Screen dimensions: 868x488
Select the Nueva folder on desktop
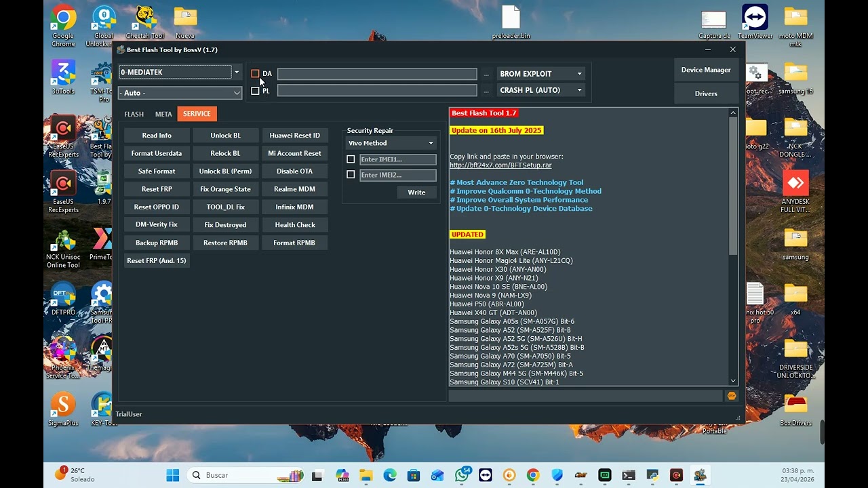point(185,22)
